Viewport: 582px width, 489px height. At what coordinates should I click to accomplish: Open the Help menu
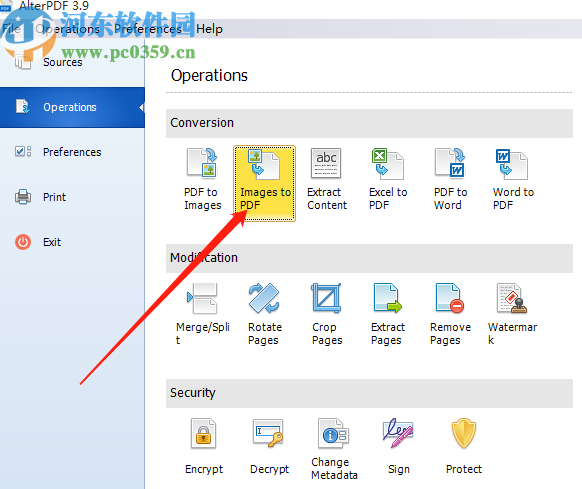(x=209, y=29)
